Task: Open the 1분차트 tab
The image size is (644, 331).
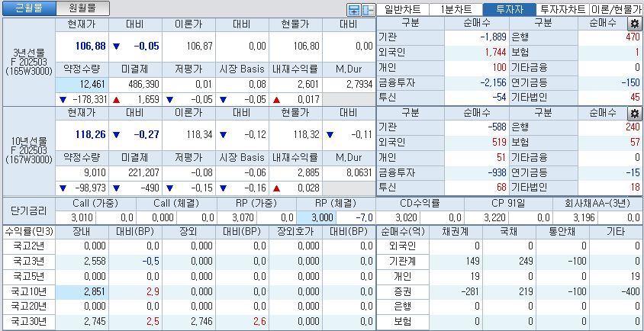Action: pos(456,10)
